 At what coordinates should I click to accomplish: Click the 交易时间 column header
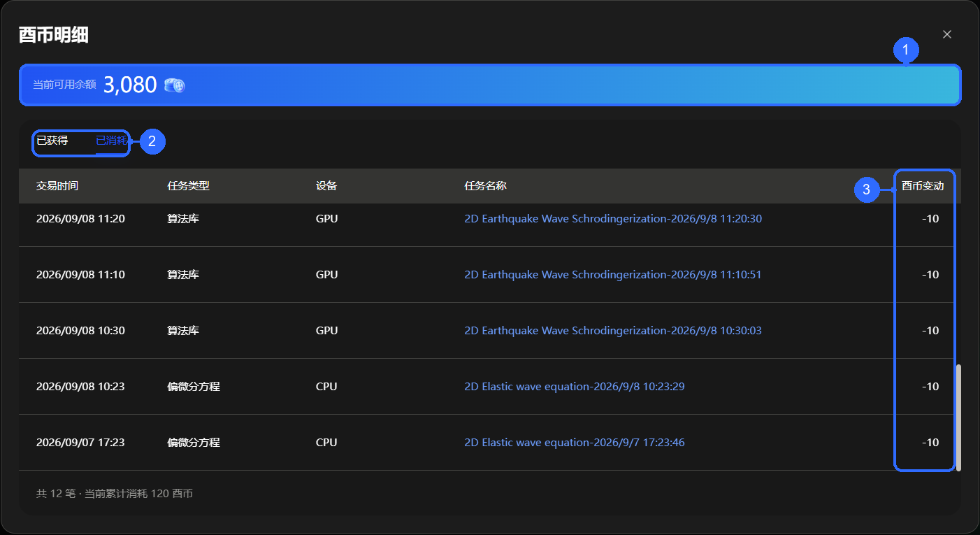(x=57, y=186)
